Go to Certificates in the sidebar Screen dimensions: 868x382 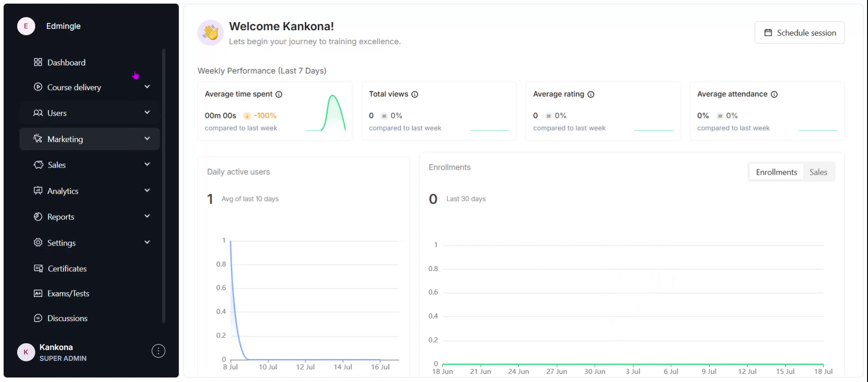pyautogui.click(x=67, y=269)
